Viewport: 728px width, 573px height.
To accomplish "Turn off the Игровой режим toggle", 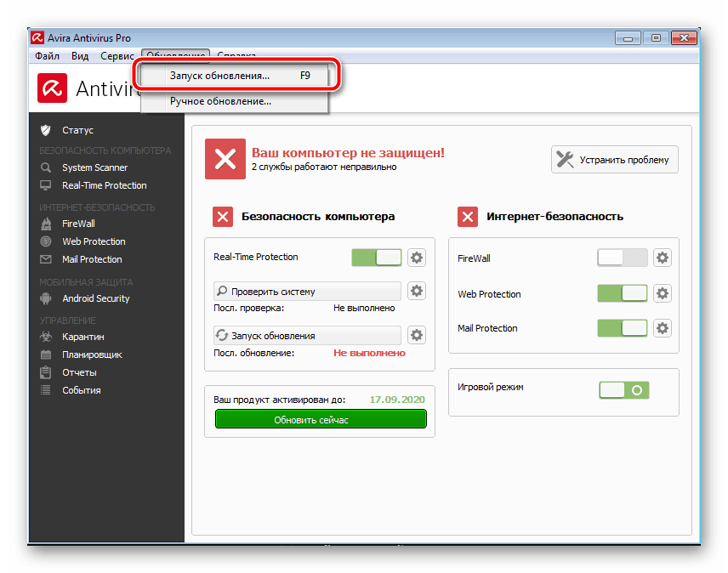I will click(x=624, y=390).
